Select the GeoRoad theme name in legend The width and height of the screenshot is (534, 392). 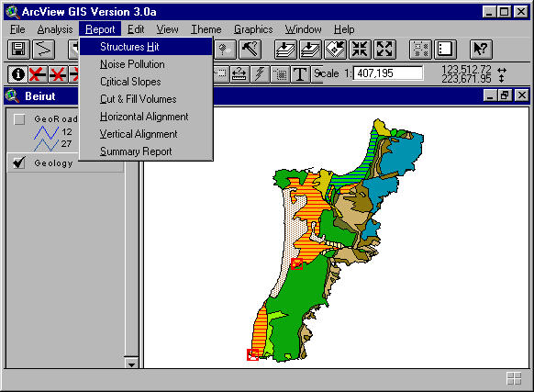pyautogui.click(x=56, y=119)
